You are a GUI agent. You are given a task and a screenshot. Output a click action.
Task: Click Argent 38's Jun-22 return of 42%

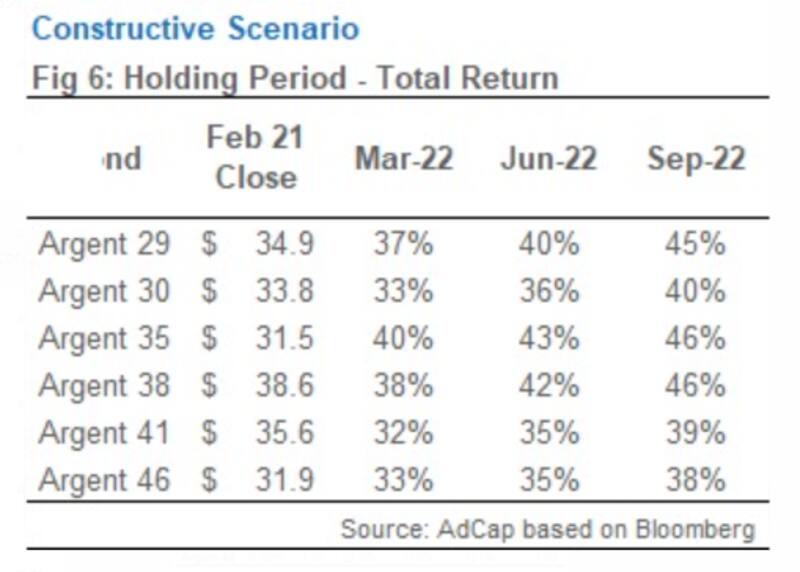(549, 385)
